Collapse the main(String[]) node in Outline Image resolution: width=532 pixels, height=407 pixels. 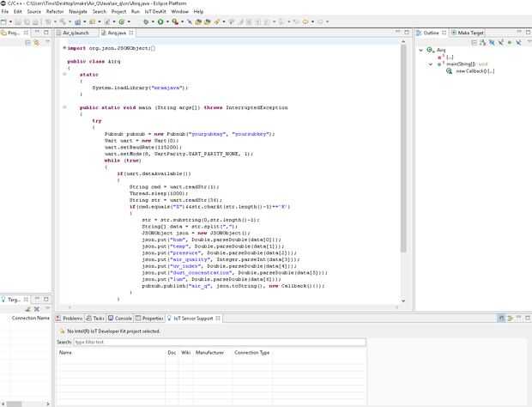click(432, 64)
